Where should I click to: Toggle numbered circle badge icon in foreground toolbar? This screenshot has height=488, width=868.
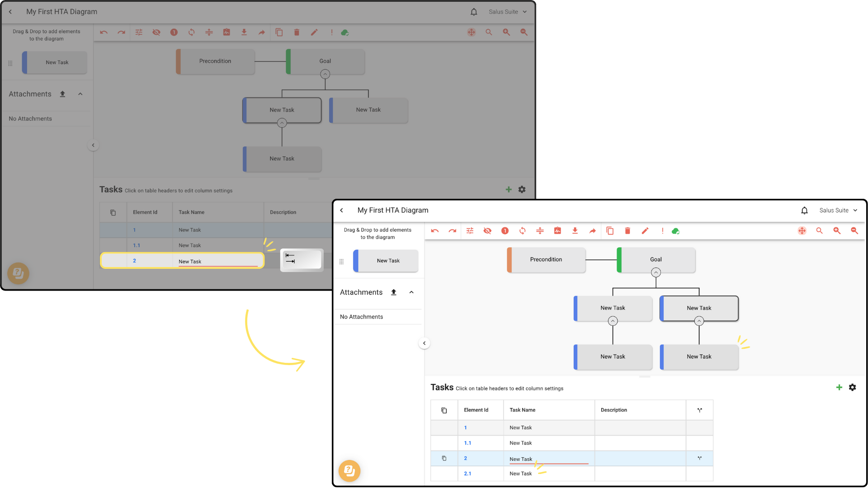tap(505, 231)
